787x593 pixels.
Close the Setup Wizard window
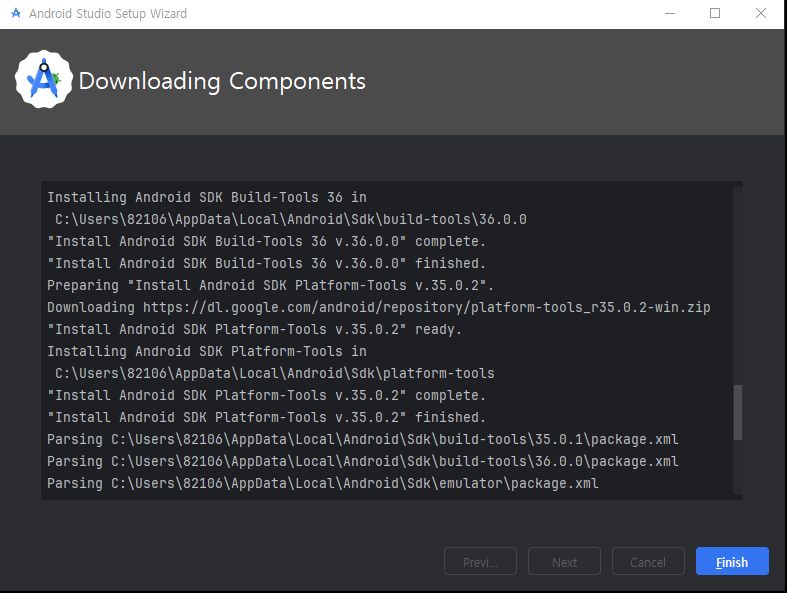point(761,14)
